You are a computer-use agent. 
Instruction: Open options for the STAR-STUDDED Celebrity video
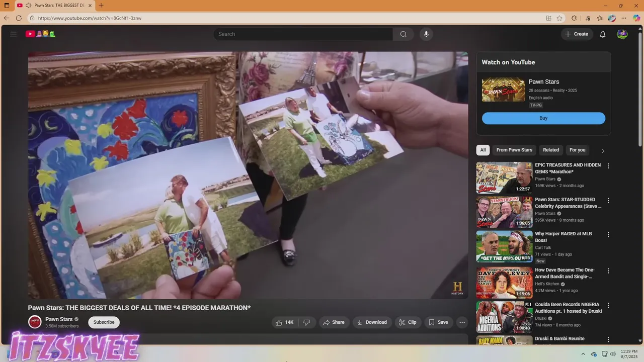pos(608,201)
